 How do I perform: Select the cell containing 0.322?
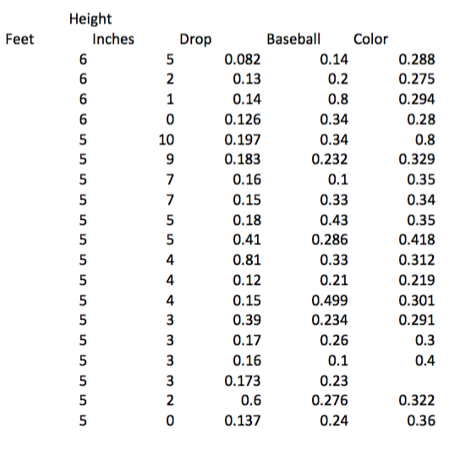pyautogui.click(x=417, y=400)
